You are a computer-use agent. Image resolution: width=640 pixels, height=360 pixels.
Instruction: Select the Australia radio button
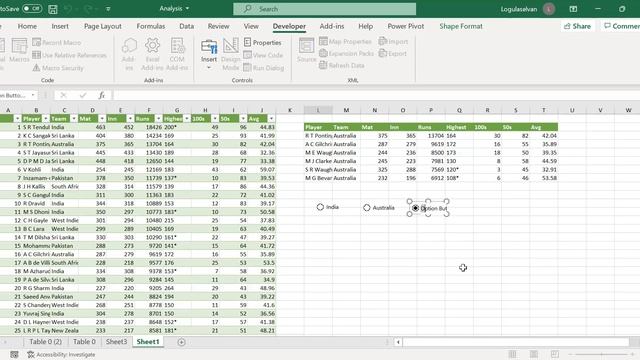click(367, 208)
